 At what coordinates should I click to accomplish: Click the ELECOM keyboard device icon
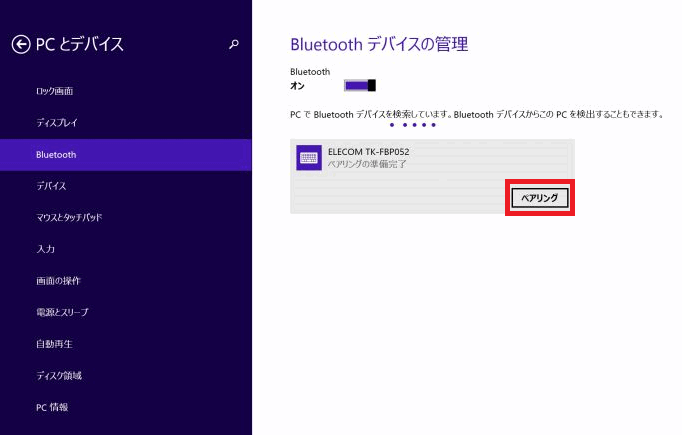pyautogui.click(x=309, y=157)
